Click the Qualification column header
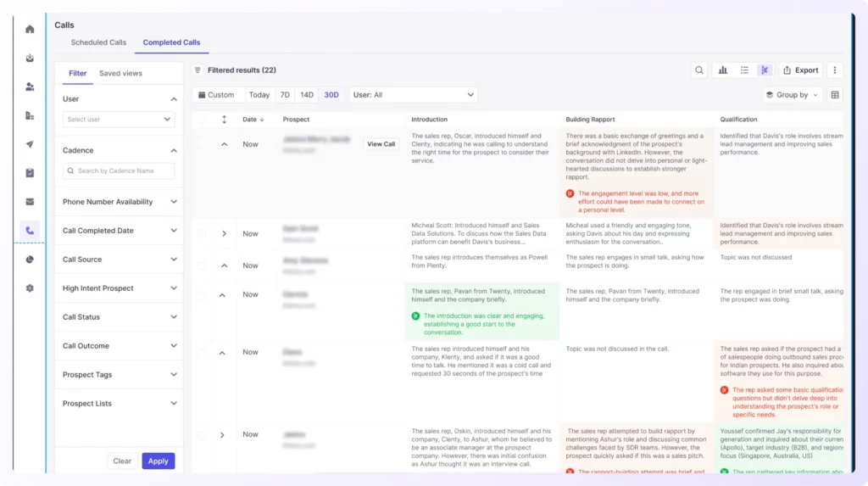The width and height of the screenshot is (868, 486). coord(738,119)
